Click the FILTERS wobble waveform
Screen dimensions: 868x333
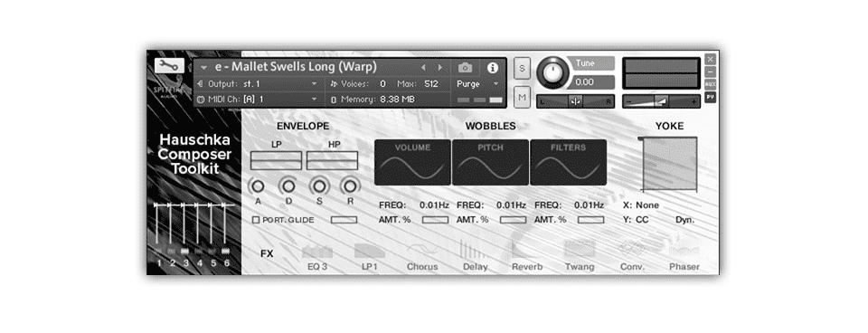point(568,162)
